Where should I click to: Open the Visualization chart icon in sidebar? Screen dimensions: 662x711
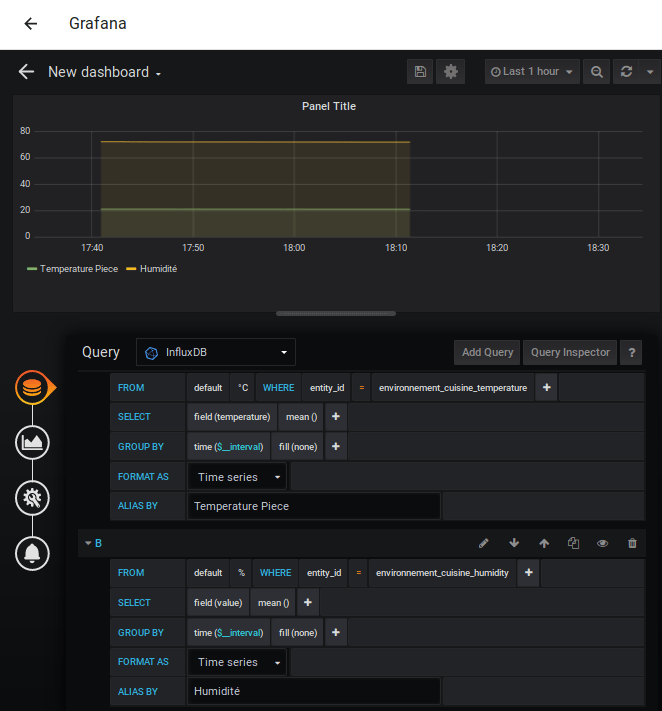coord(33,442)
